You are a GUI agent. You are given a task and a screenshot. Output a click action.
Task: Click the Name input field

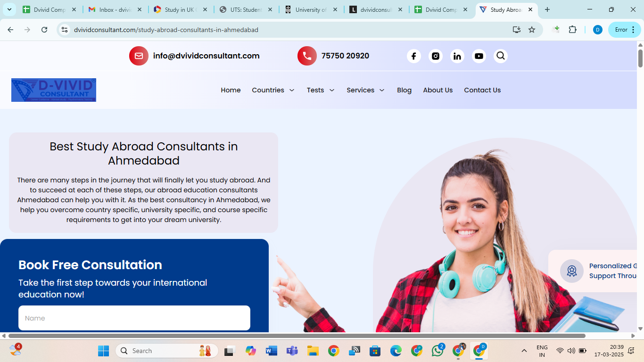tap(134, 318)
